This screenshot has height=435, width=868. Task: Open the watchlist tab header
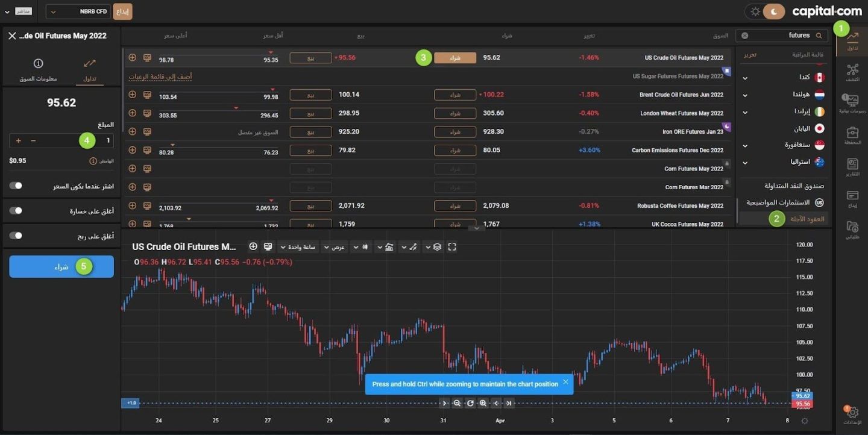coord(808,55)
